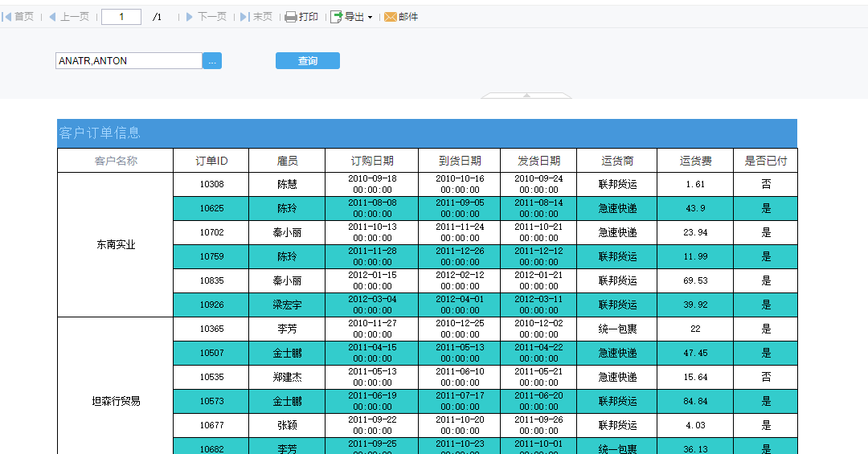Viewport: 868px width, 454px height.
Task: Select the 坦森行贸易 customer cell
Action: pyautogui.click(x=116, y=401)
